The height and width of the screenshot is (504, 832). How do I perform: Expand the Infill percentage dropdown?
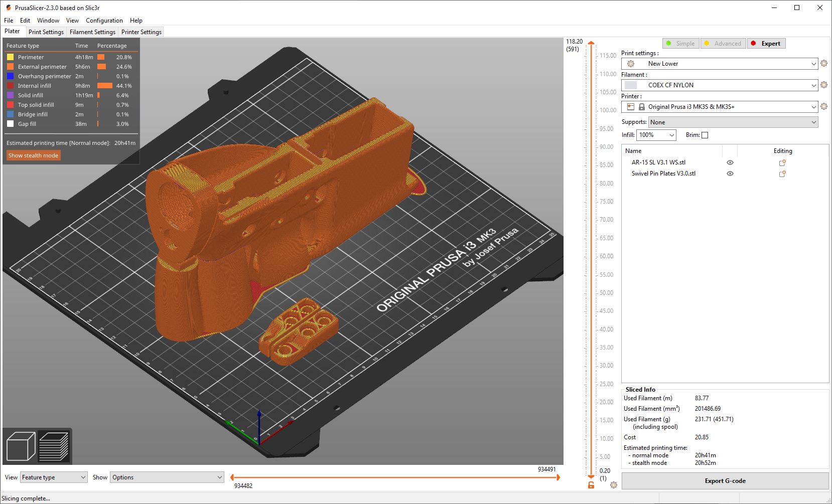click(656, 135)
